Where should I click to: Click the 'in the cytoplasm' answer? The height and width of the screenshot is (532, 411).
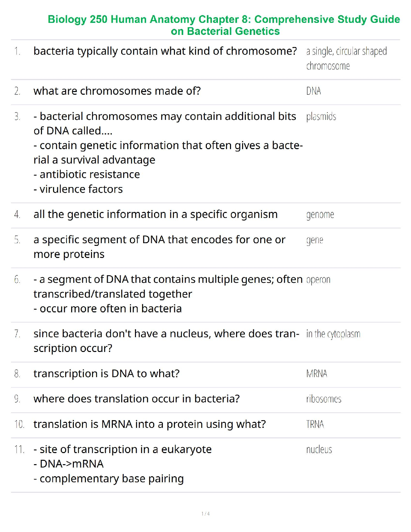click(333, 334)
